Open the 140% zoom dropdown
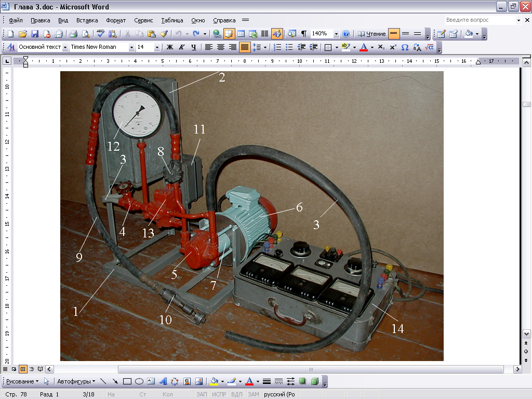Image resolution: width=532 pixels, height=399 pixels. pyautogui.click(x=336, y=34)
